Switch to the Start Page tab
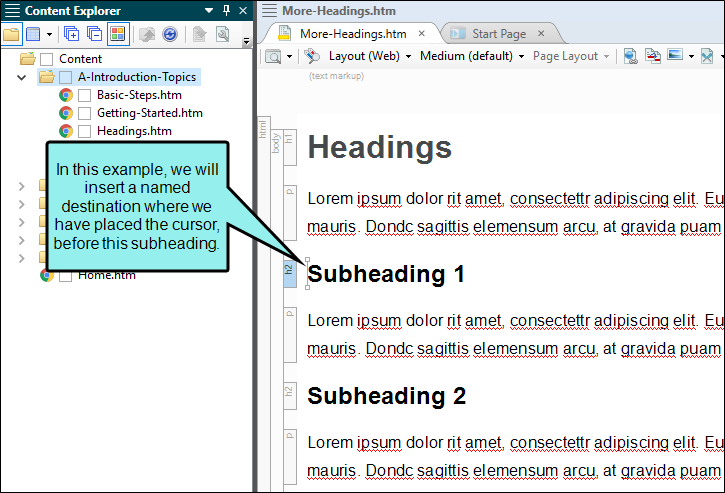Image resolution: width=725 pixels, height=493 pixels. (x=499, y=34)
